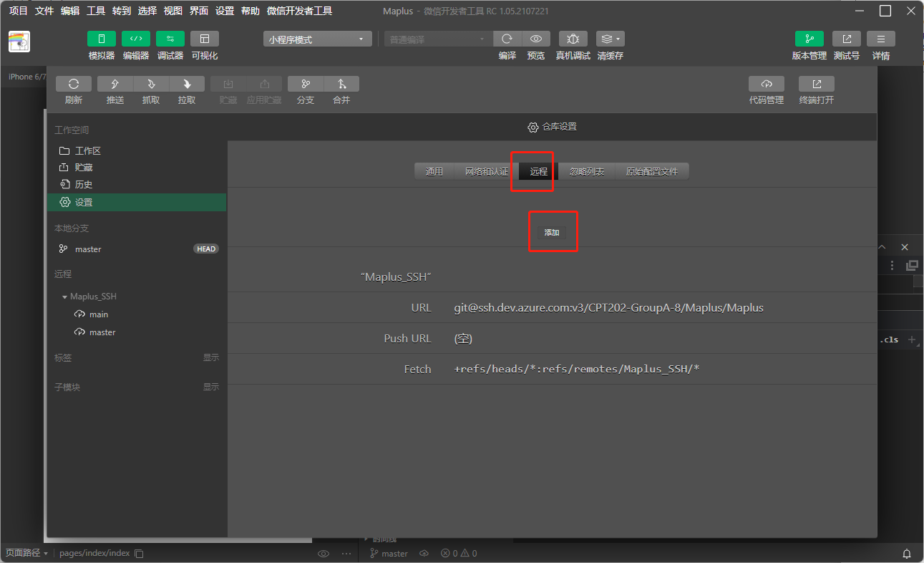This screenshot has width=924, height=563.
Task: Switch to the 通用 tab
Action: [434, 172]
